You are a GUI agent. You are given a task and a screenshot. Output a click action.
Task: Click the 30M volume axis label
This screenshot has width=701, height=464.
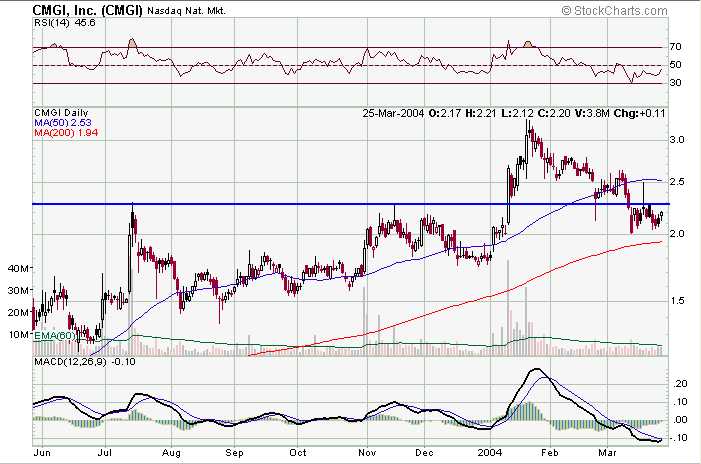click(18, 290)
